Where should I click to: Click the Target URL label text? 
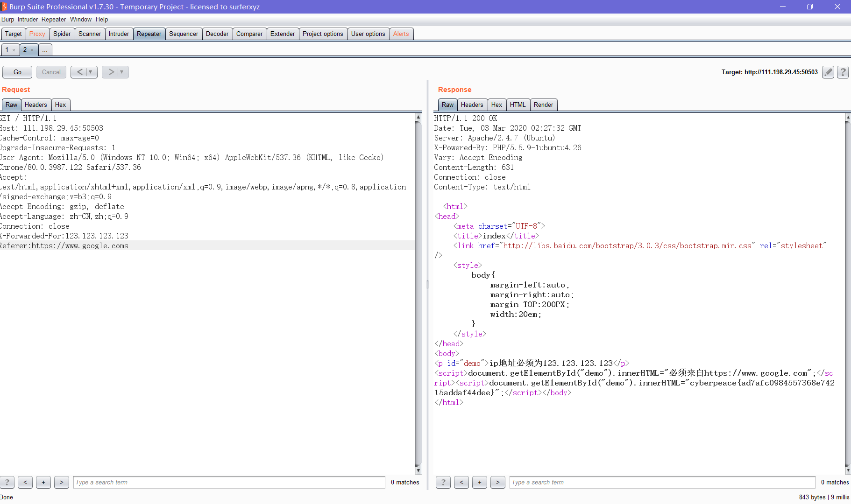tap(770, 72)
